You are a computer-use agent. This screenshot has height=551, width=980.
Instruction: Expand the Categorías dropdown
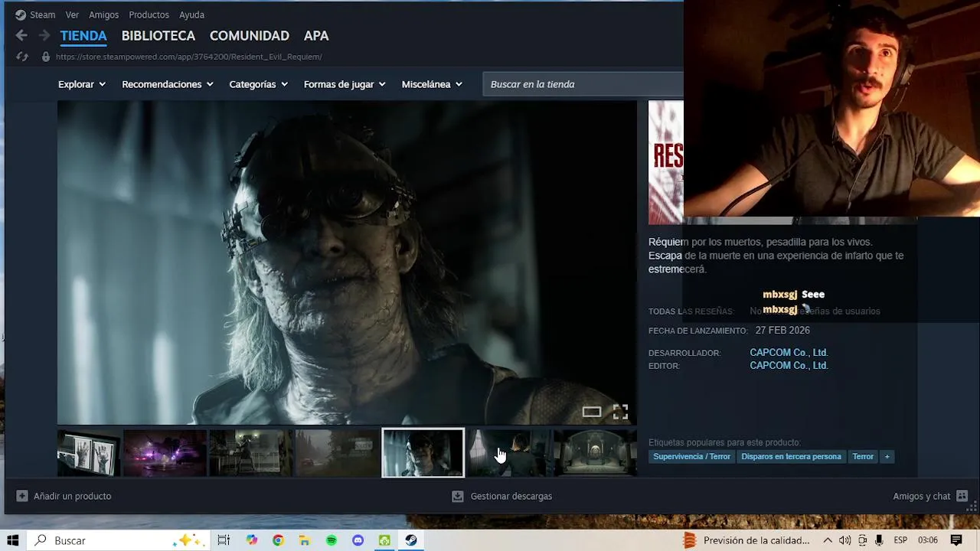tap(259, 84)
